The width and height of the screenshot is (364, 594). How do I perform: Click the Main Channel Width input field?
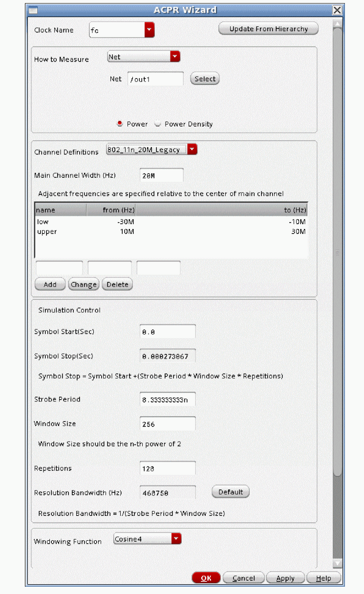pyautogui.click(x=162, y=175)
